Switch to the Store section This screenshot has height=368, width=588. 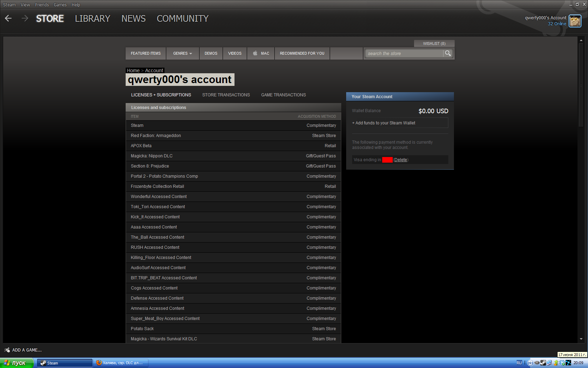pos(50,18)
